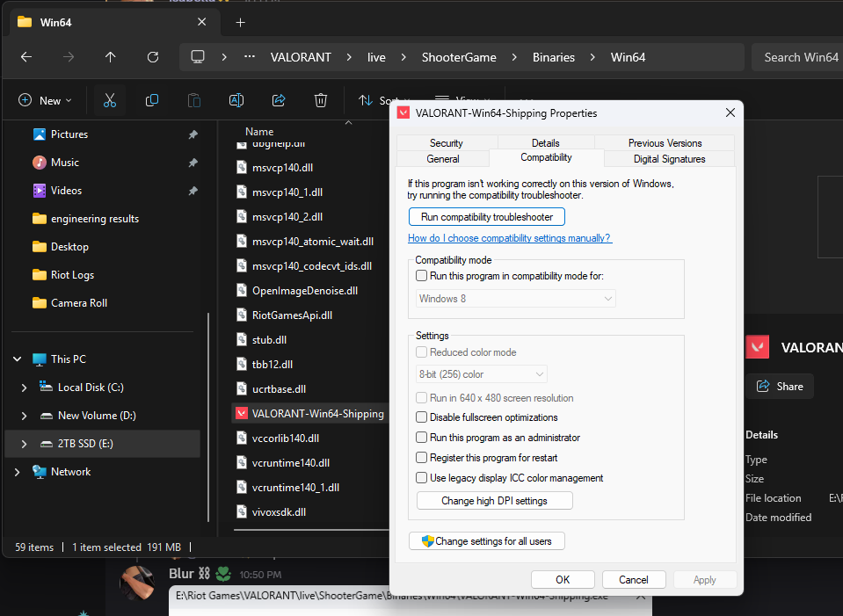Click the vivoxsdk.dll file icon
The image size is (843, 616).
(x=242, y=511)
